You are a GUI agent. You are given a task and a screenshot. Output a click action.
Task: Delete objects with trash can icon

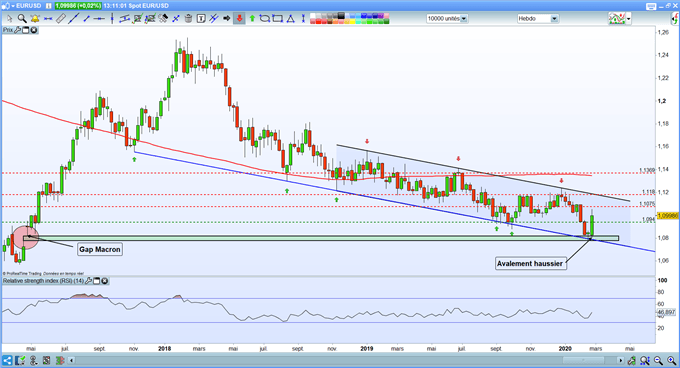click(x=188, y=19)
